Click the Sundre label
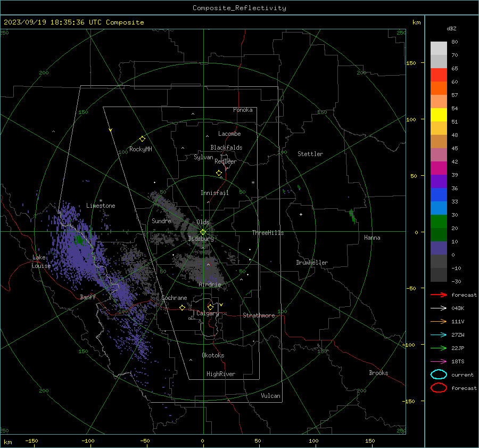This screenshot has width=479, height=448. [161, 221]
